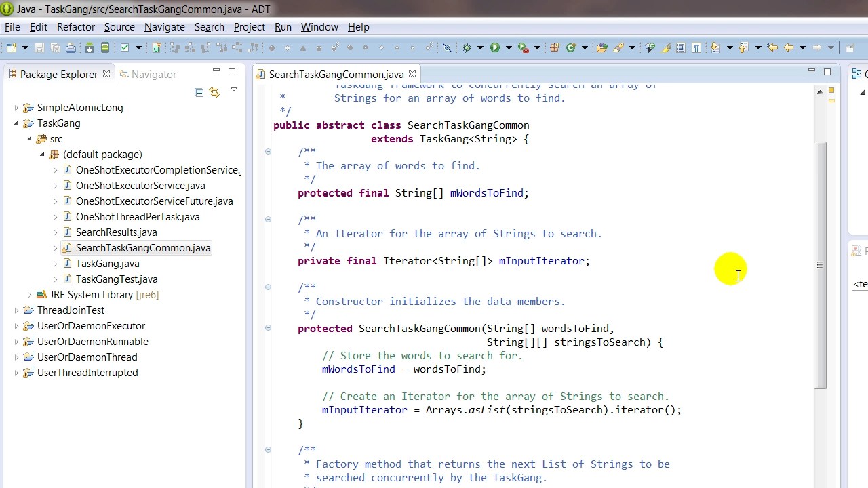Select the UserThreadInterrupted project
This screenshot has width=868, height=488.
click(x=87, y=373)
